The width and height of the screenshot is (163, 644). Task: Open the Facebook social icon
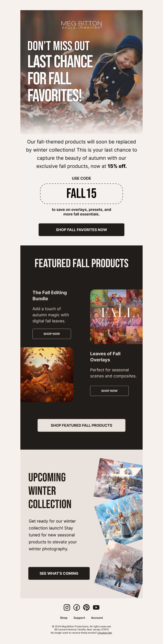point(77,607)
